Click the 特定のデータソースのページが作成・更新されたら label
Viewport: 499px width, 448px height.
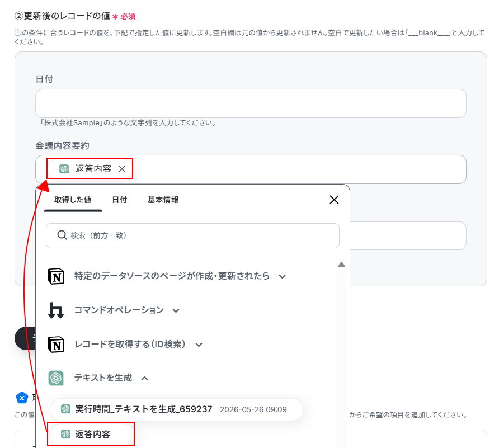pos(172,276)
